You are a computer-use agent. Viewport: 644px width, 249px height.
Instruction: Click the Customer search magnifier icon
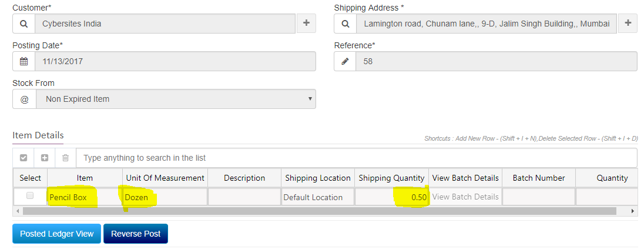pos(24,24)
